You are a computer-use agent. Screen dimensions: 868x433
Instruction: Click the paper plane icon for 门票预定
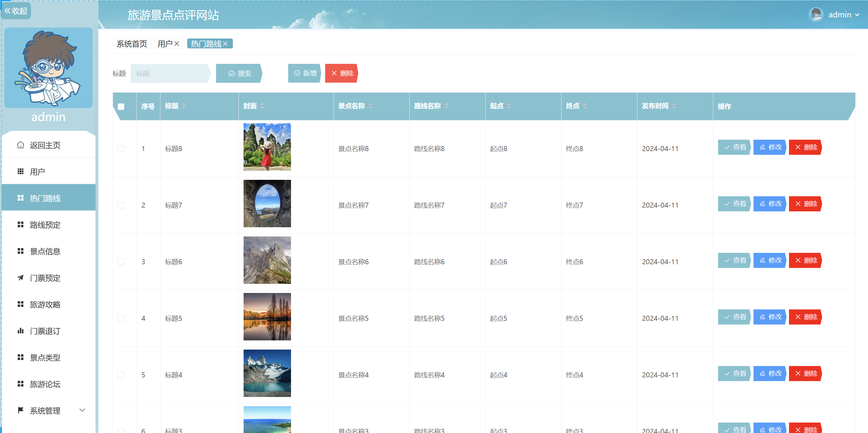click(21, 278)
